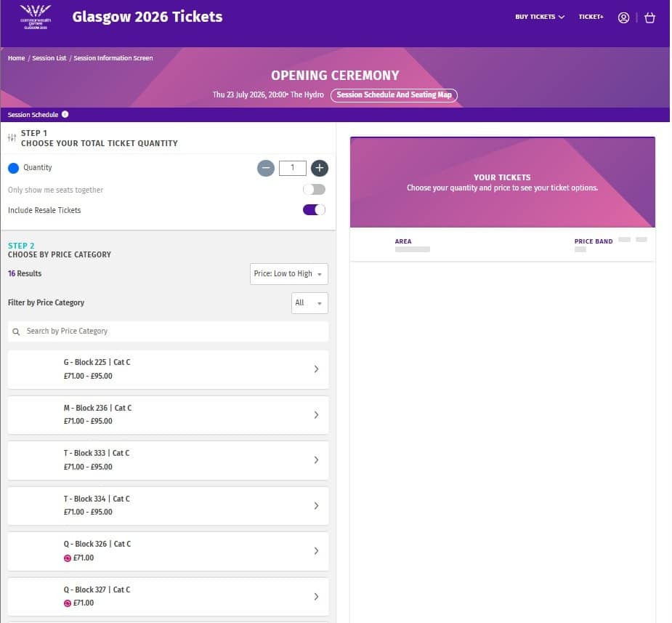Click the Session Schedule info icon
Image resolution: width=672 pixels, height=623 pixels.
[x=65, y=114]
